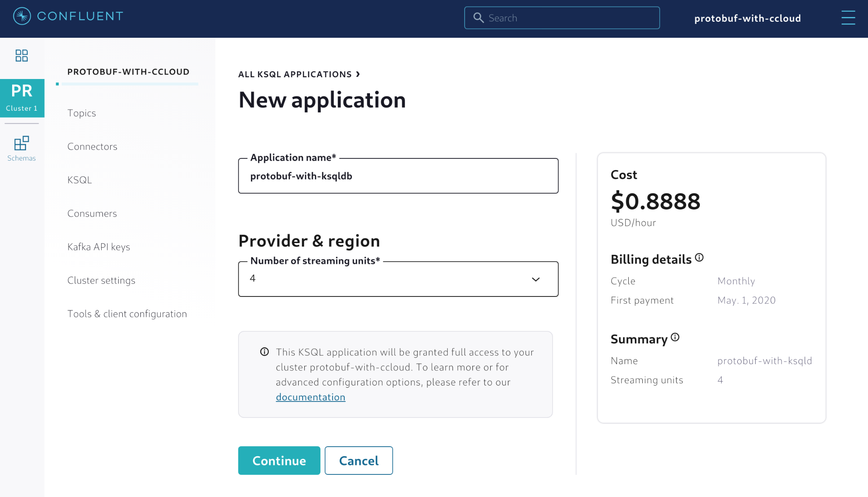Open the hamburger menu in header
The width and height of the screenshot is (868, 497).
(x=848, y=18)
